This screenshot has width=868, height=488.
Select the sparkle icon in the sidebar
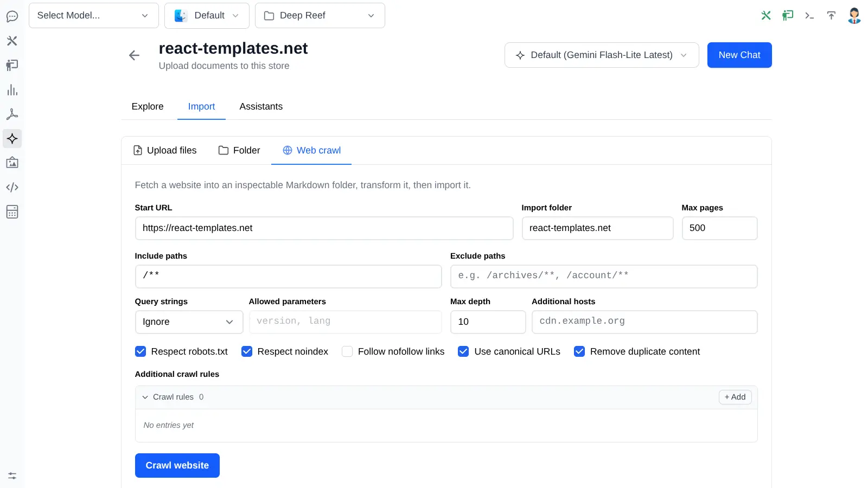point(12,138)
